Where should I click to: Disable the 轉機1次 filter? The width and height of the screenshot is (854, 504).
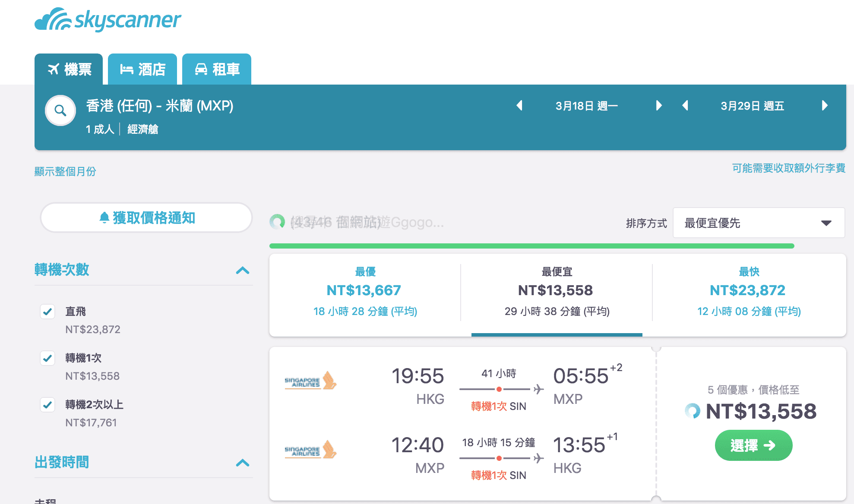click(47, 358)
